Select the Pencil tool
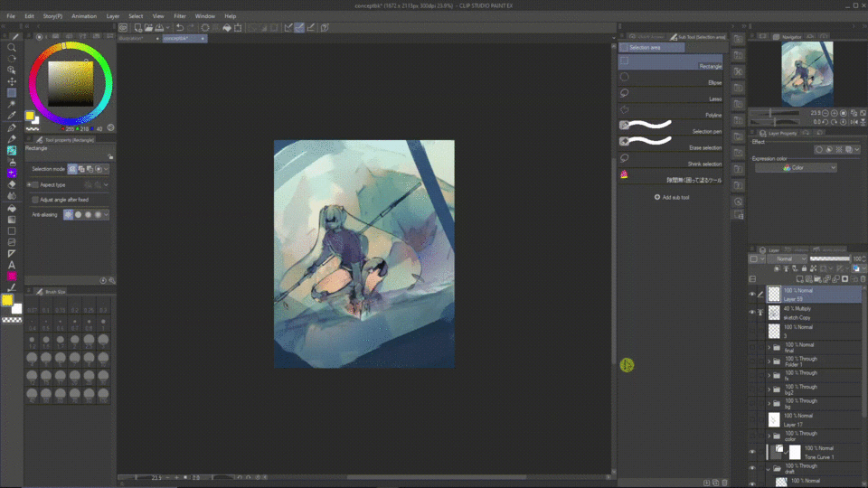Image resolution: width=868 pixels, height=488 pixels. click(11, 138)
